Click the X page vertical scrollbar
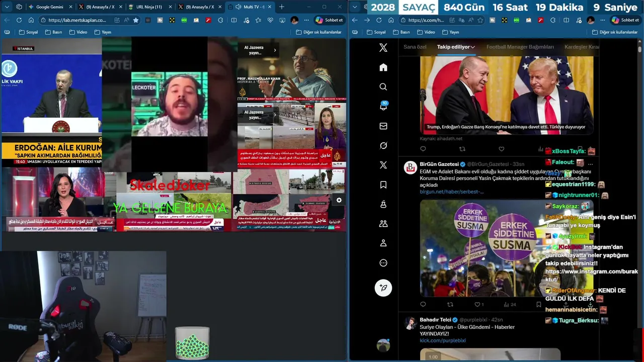This screenshot has width=644, height=362. (639, 50)
